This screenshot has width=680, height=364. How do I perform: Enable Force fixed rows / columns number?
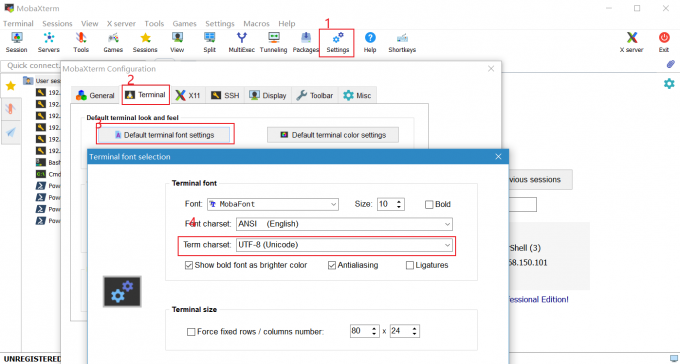click(x=191, y=332)
